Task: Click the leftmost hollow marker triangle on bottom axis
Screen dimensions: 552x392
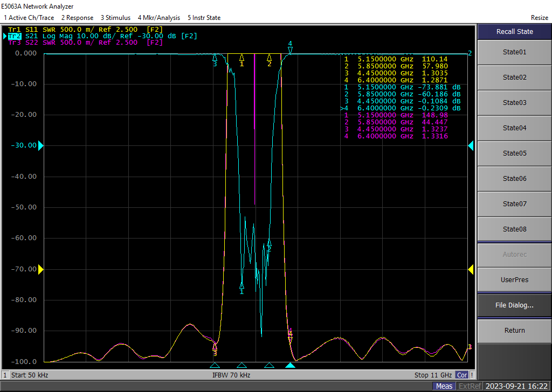Action: click(x=215, y=366)
